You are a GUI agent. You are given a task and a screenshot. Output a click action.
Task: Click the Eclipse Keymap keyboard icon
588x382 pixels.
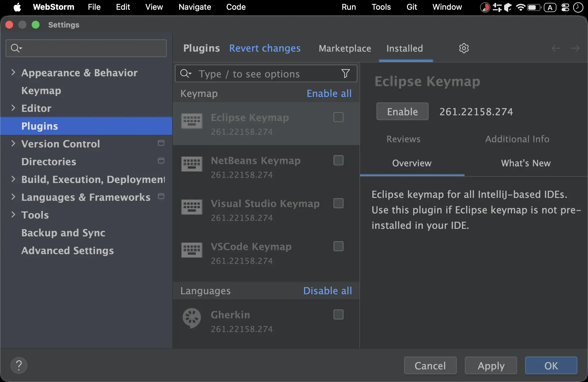coord(192,121)
